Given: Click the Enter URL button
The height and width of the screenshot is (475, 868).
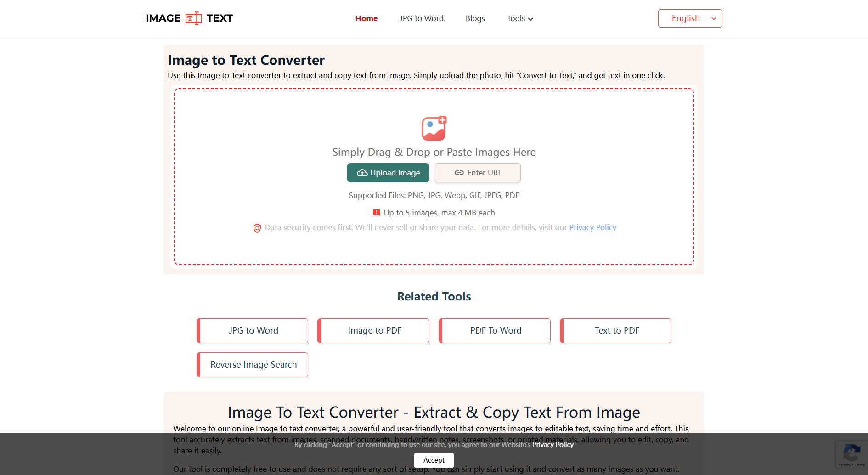Looking at the screenshot, I should 478,173.
